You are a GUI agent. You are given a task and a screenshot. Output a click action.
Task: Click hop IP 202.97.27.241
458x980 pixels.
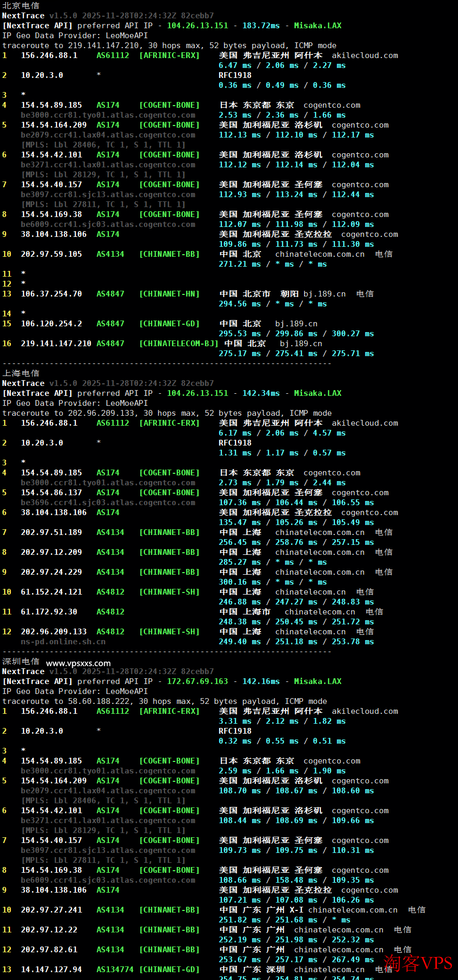(x=51, y=910)
